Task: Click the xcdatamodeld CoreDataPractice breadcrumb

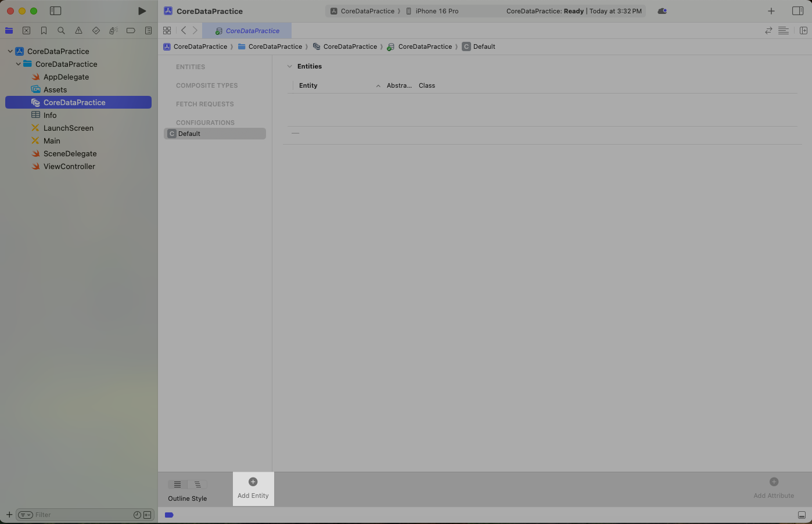Action: [x=345, y=46]
